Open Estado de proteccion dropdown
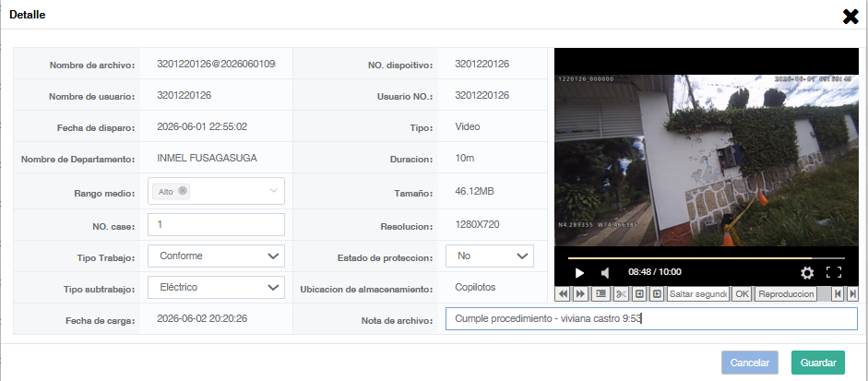Viewport: 868px width, 381px height. [x=490, y=256]
